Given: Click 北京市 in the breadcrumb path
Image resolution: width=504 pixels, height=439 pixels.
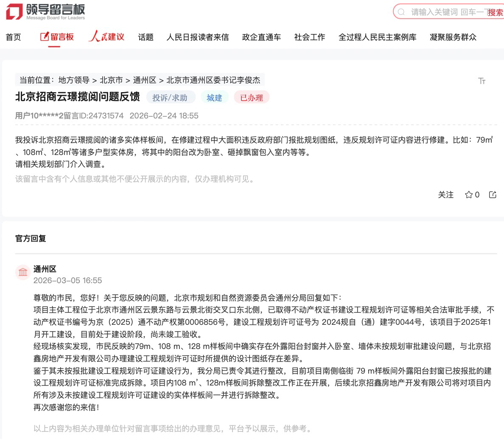Looking at the screenshot, I should pyautogui.click(x=111, y=80).
